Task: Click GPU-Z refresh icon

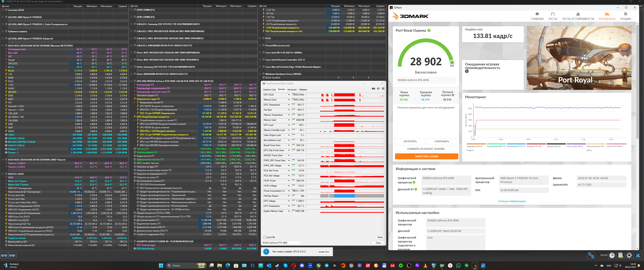Action: pos(378,88)
